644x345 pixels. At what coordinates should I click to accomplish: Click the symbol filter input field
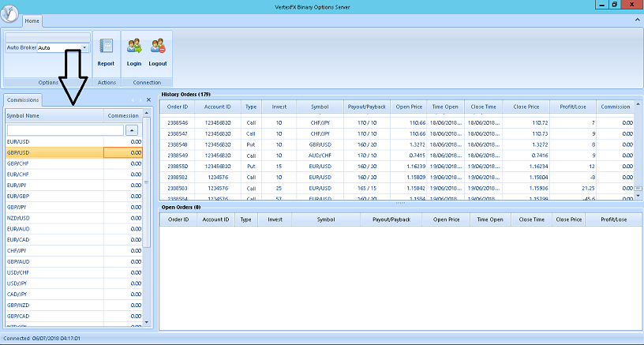pyautogui.click(x=66, y=130)
